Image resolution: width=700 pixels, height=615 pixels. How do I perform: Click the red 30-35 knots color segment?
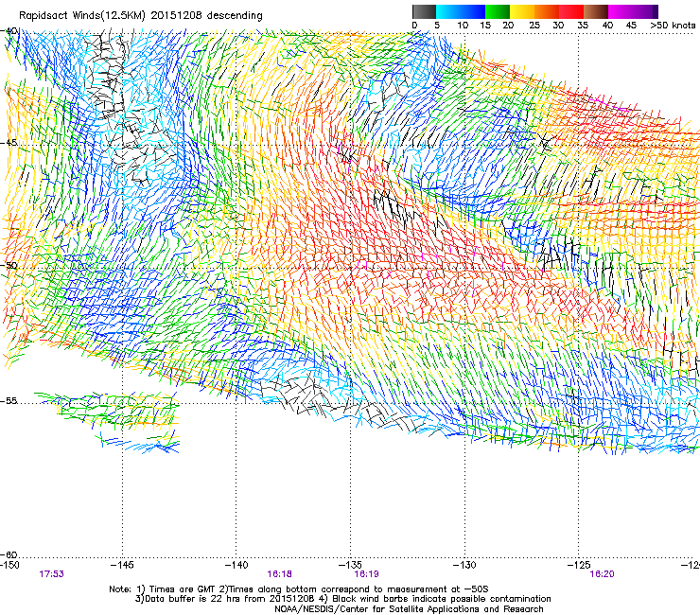571,11
